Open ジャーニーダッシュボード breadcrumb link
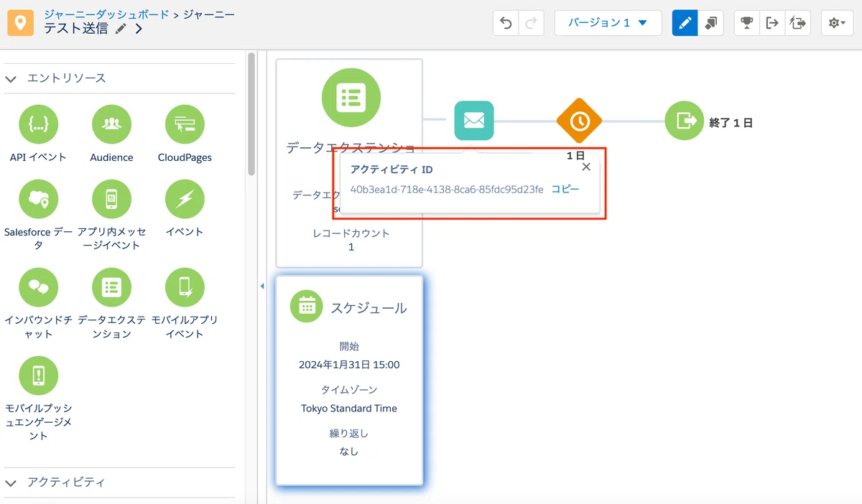This screenshot has height=504, width=862. (x=106, y=14)
